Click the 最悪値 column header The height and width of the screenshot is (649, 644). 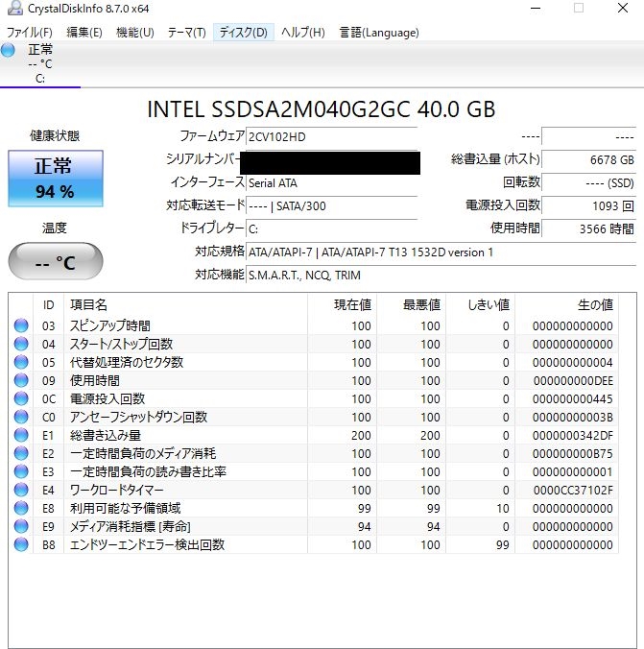coord(411,305)
